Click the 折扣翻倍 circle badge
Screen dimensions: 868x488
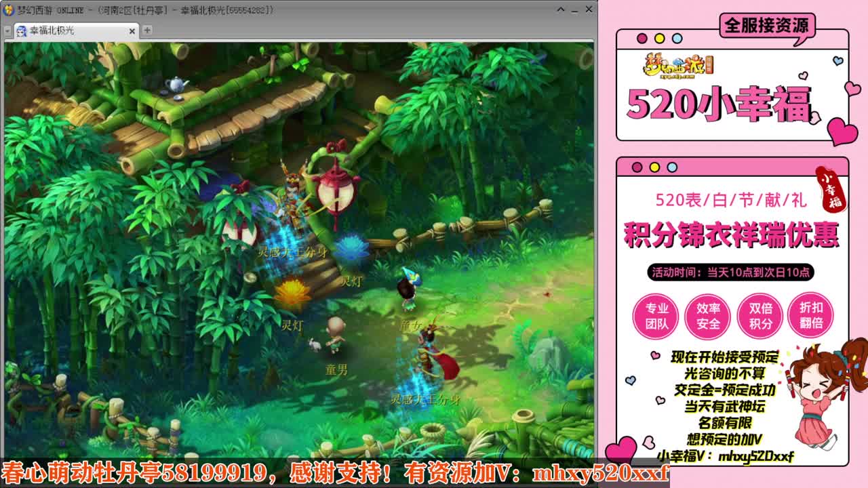coord(812,315)
